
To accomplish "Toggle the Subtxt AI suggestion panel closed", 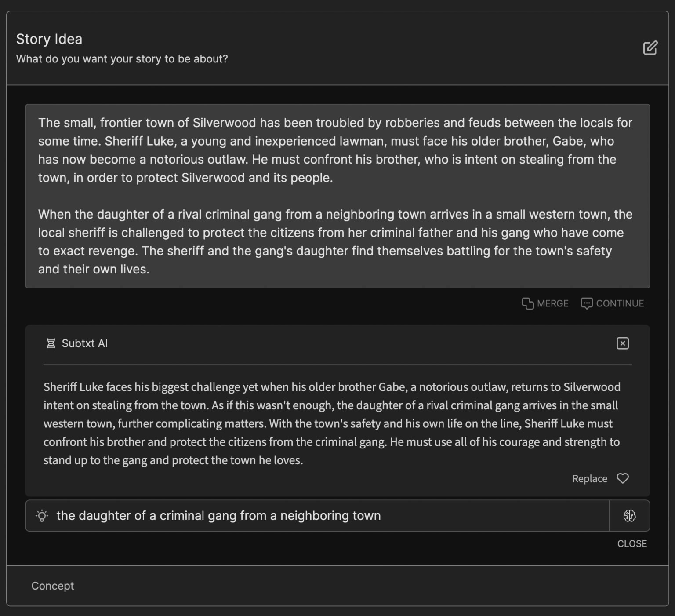I will [622, 343].
